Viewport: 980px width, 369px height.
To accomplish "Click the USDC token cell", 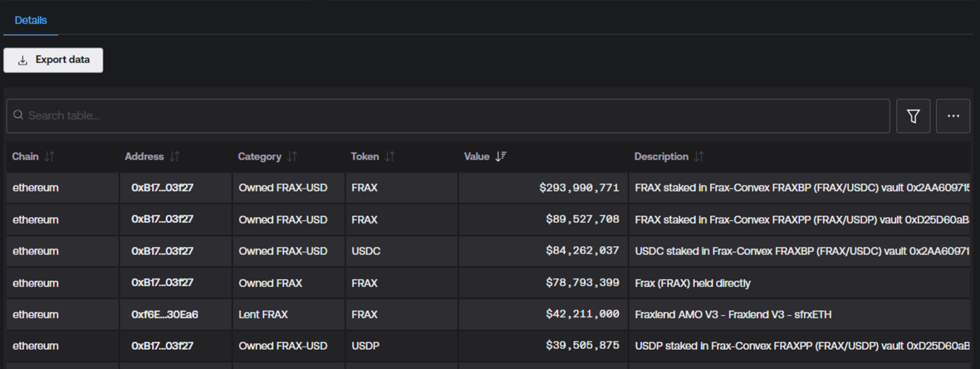I will 366,251.
